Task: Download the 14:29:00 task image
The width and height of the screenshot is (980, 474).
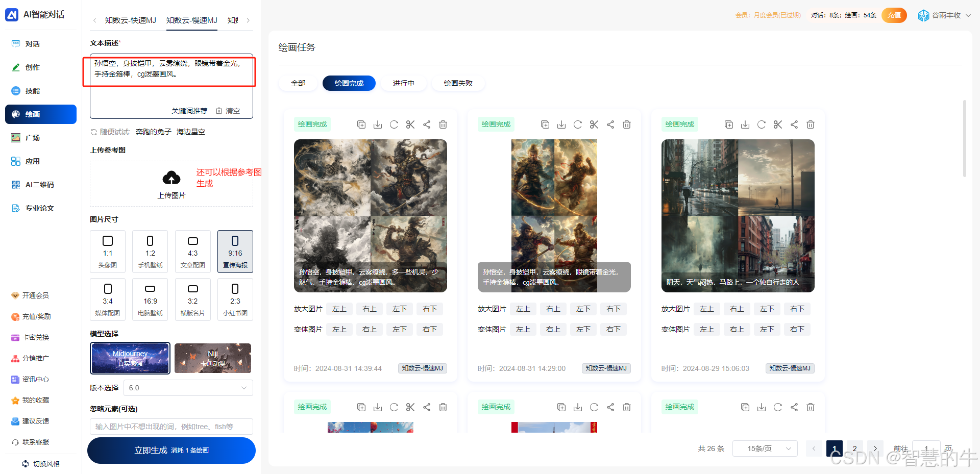Action: 561,124
